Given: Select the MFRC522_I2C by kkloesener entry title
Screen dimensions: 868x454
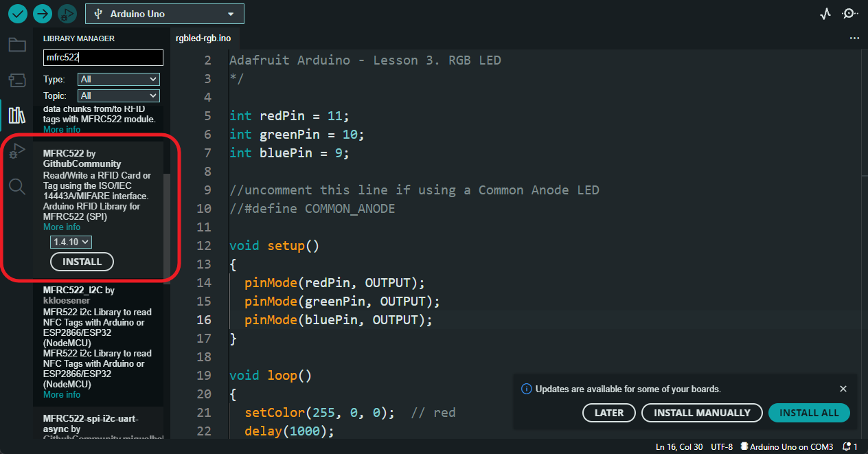Looking at the screenshot, I should 79,295.
